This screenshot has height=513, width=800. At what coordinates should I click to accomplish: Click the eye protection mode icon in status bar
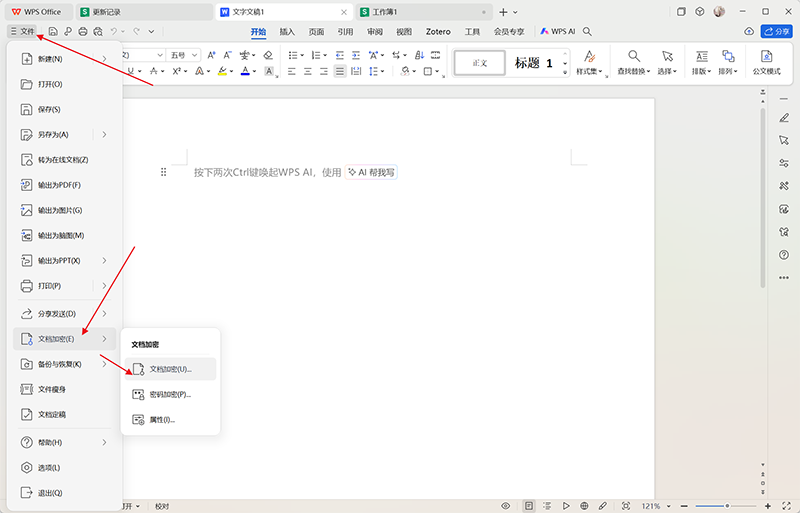coord(505,506)
